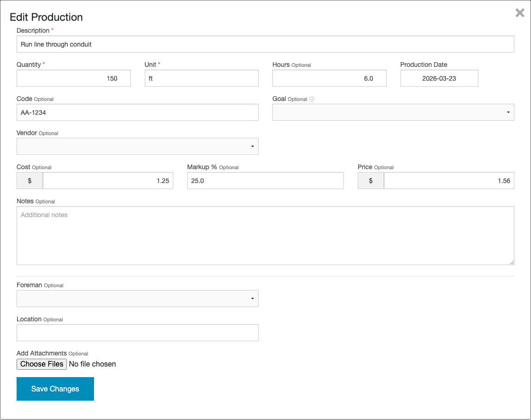Click inside the Additional notes textarea
531x420 pixels.
pos(265,235)
